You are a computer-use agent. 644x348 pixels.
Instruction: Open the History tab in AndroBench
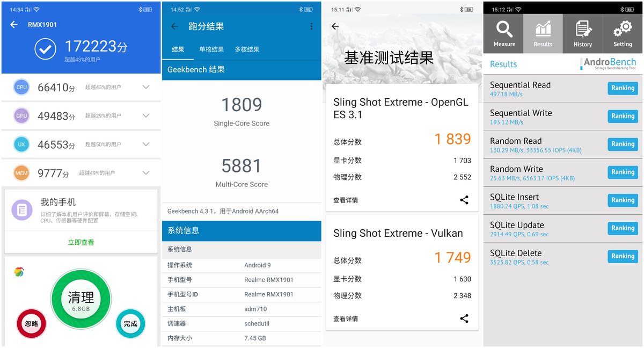(583, 33)
